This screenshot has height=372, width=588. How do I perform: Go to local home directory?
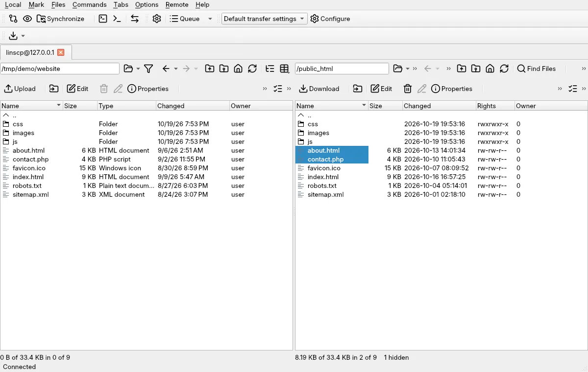point(238,69)
